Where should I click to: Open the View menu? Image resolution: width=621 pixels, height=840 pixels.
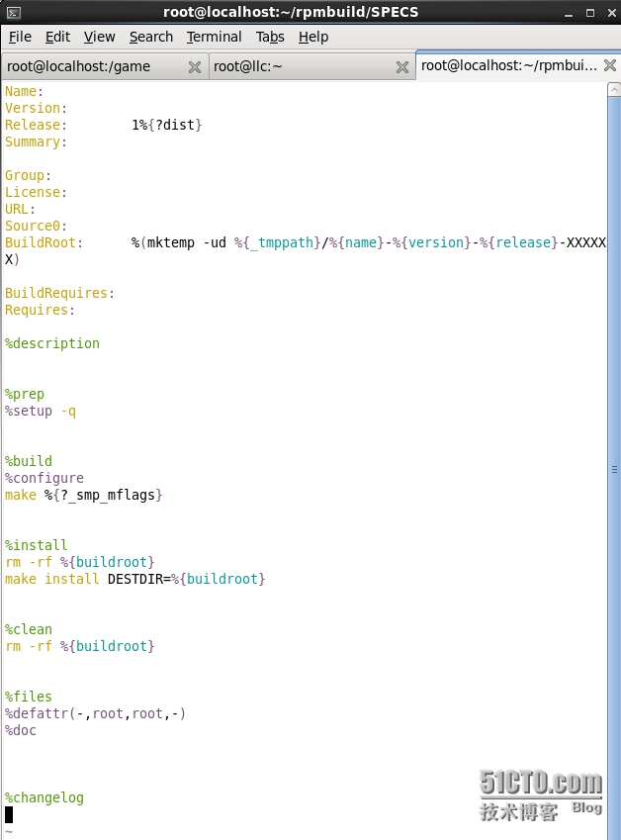99,37
